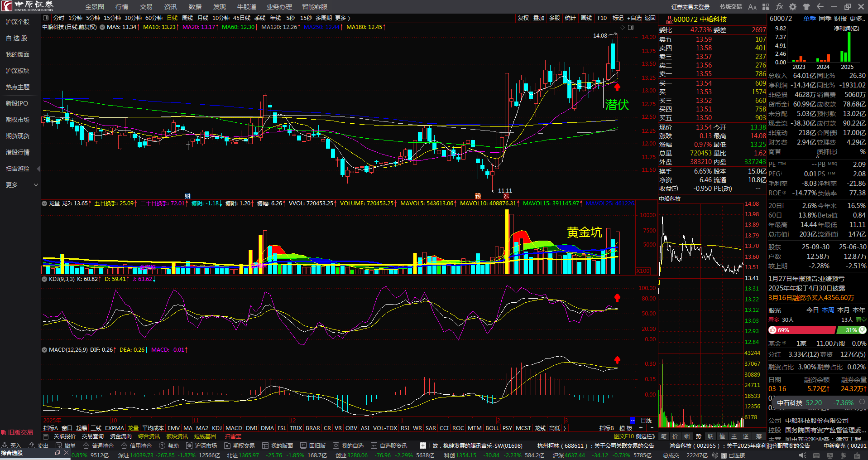Click the 卖出 (sell) button in the trade bar
Image resolution: width=868 pixels, height=460 pixels.
point(38,446)
